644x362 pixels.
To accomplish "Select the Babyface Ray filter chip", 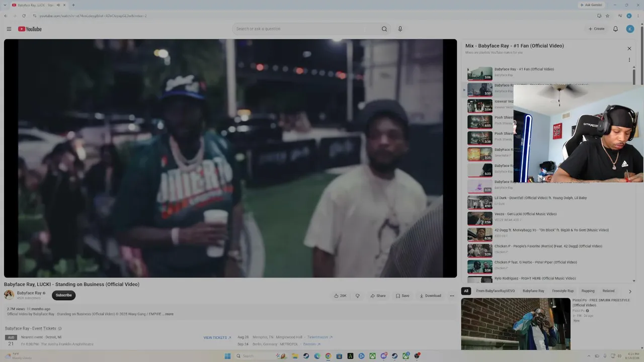I will pos(533,291).
